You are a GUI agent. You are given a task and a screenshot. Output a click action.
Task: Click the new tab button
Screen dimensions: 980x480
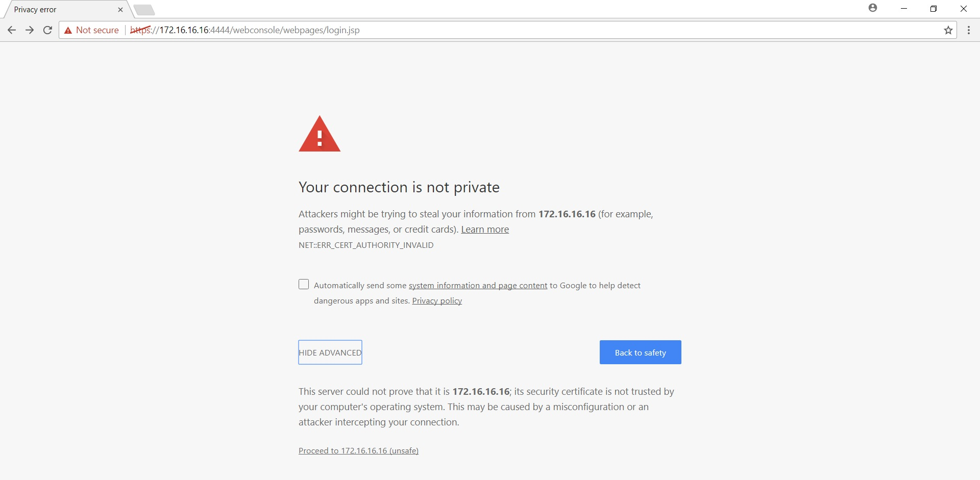click(144, 9)
